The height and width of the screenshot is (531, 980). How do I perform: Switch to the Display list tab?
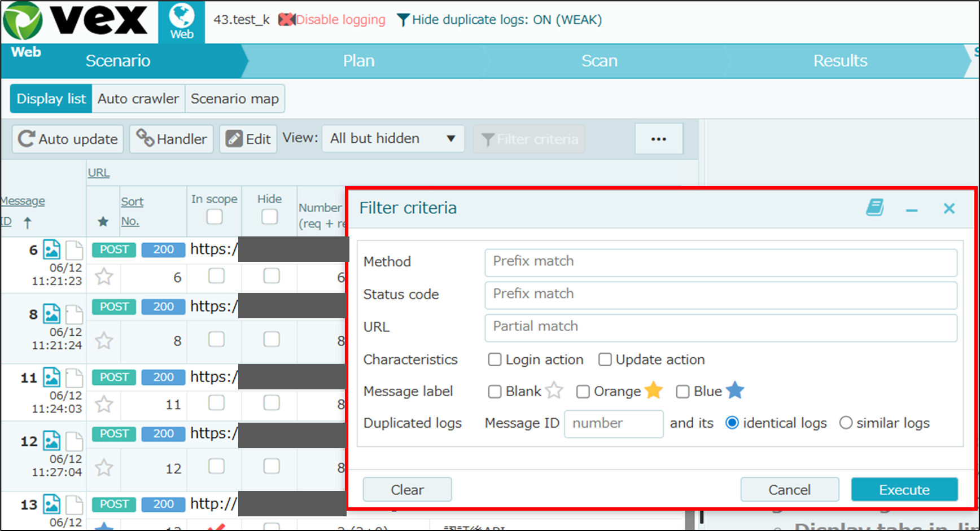(51, 99)
